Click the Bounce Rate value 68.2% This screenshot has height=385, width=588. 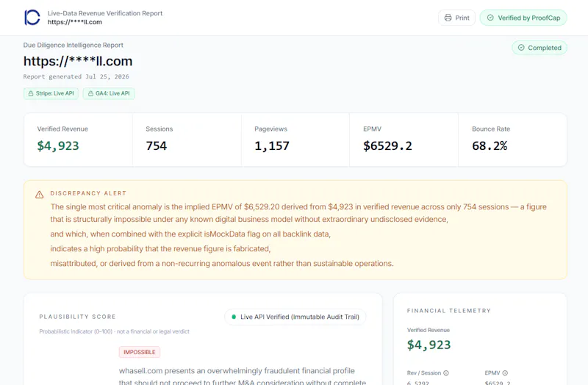pos(490,145)
